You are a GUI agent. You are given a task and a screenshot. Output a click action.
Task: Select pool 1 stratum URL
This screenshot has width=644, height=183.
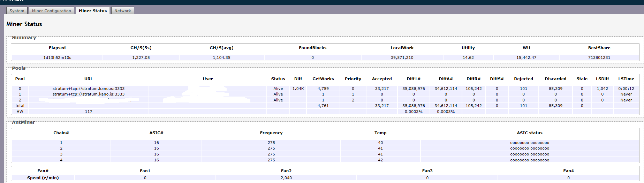click(89, 94)
